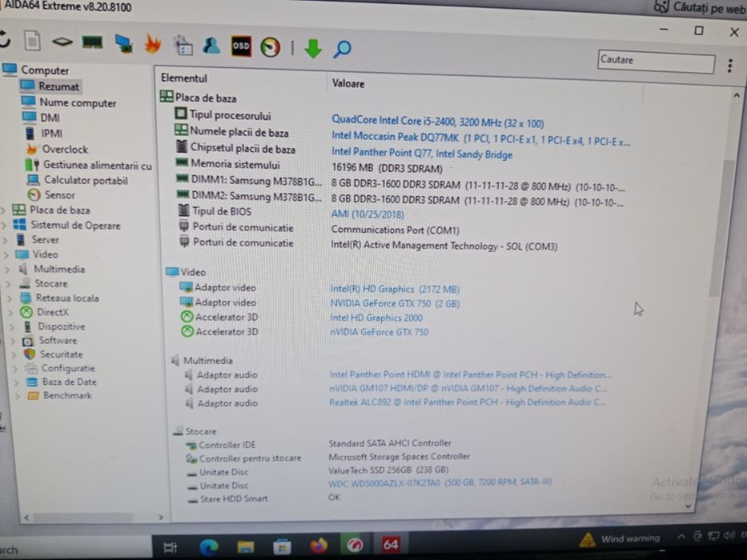
Task: Expand the Video tree node
Action: (x=6, y=254)
